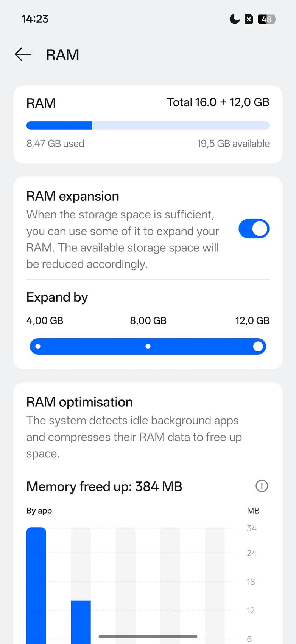Tap the 12,0 GB slider thumb

(258, 346)
